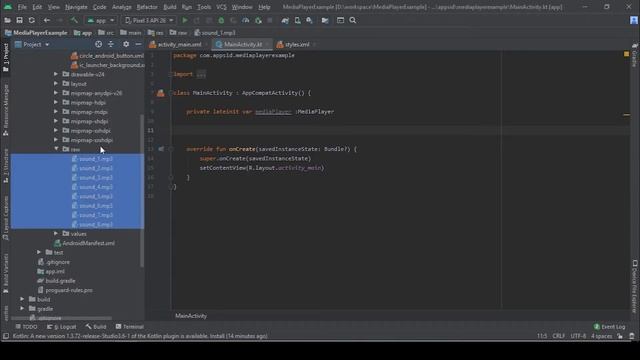640x360 pixels.
Task: Open the user avatar icon at top right
Action: pyautogui.click(x=634, y=20)
